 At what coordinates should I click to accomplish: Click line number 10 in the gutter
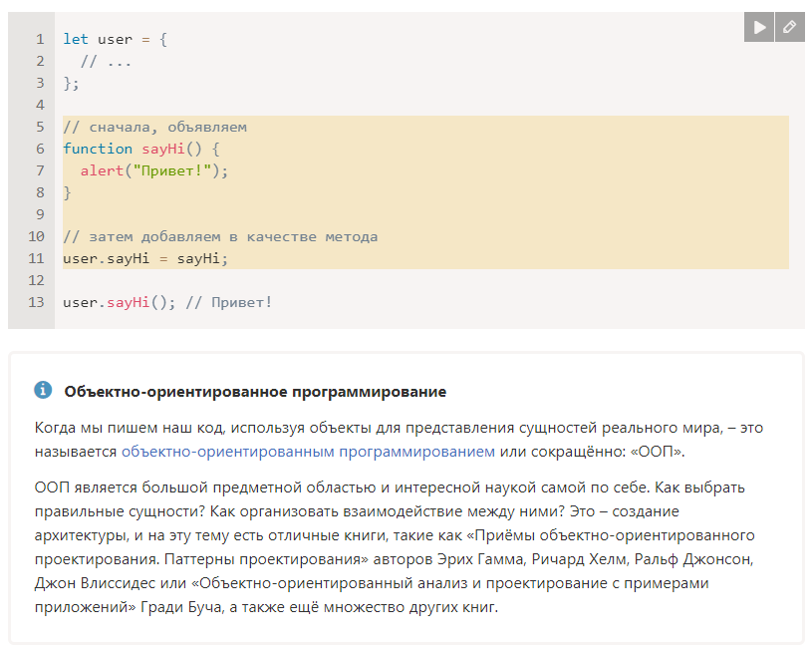click(x=36, y=237)
